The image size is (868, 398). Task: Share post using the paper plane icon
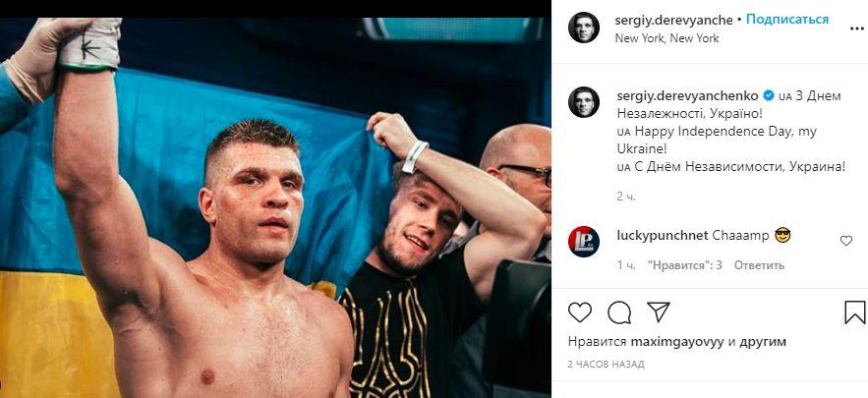click(x=659, y=313)
